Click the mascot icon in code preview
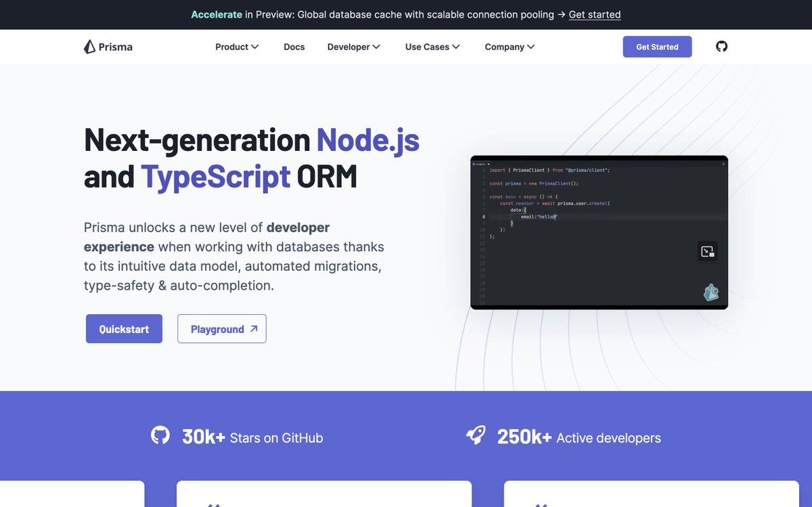Screen dimensions: 812x507 click(x=710, y=292)
